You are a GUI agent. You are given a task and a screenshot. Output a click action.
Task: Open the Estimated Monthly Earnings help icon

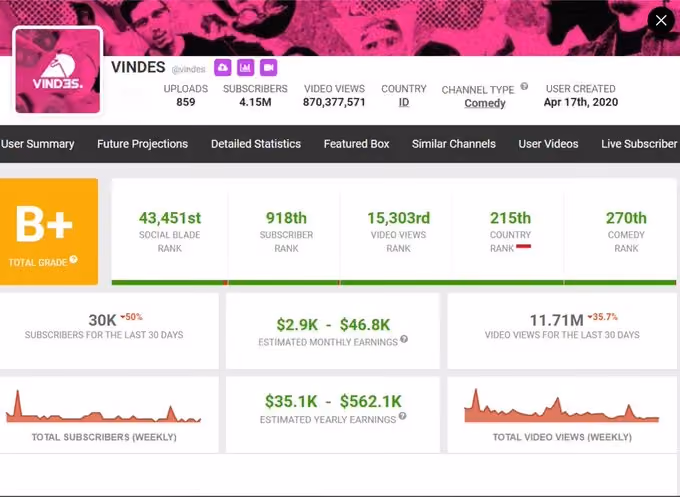click(x=404, y=339)
